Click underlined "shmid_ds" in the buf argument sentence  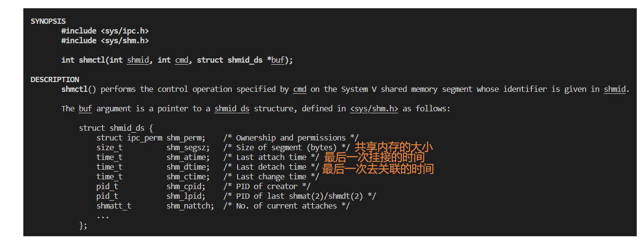tap(232, 109)
